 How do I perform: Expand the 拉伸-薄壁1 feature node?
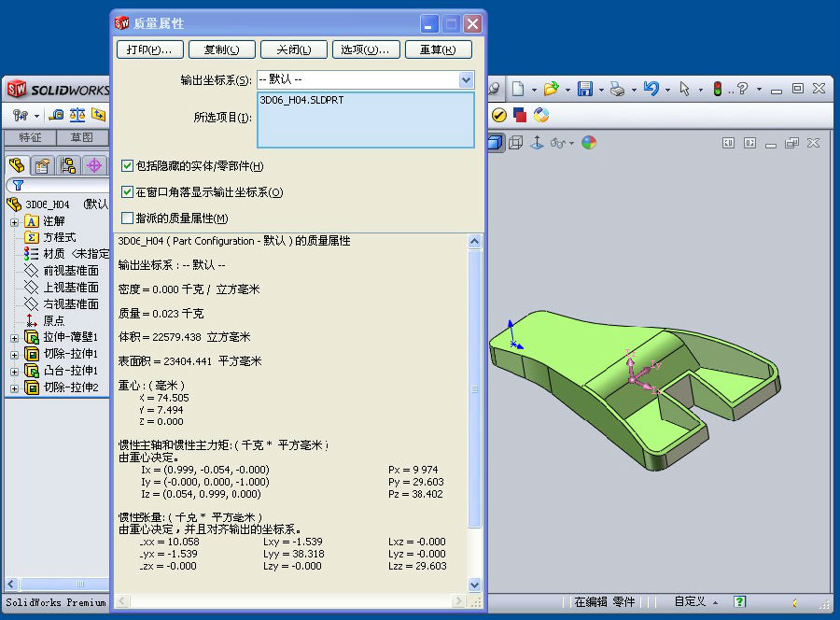coord(14,338)
